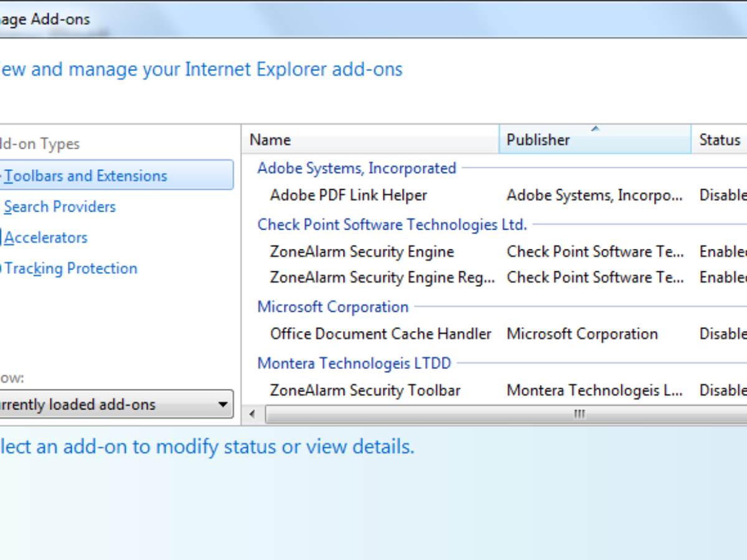Select Toolbars and Extensions add-on type
747x560 pixels.
point(86,176)
